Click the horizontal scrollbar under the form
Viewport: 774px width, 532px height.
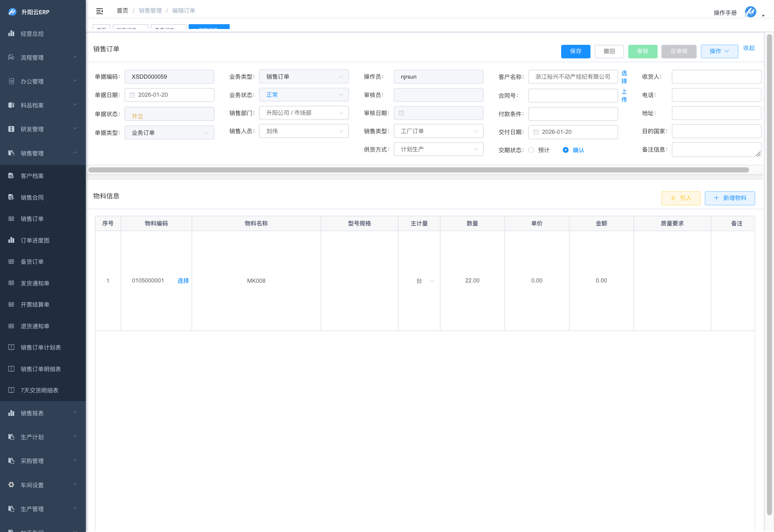click(418, 170)
